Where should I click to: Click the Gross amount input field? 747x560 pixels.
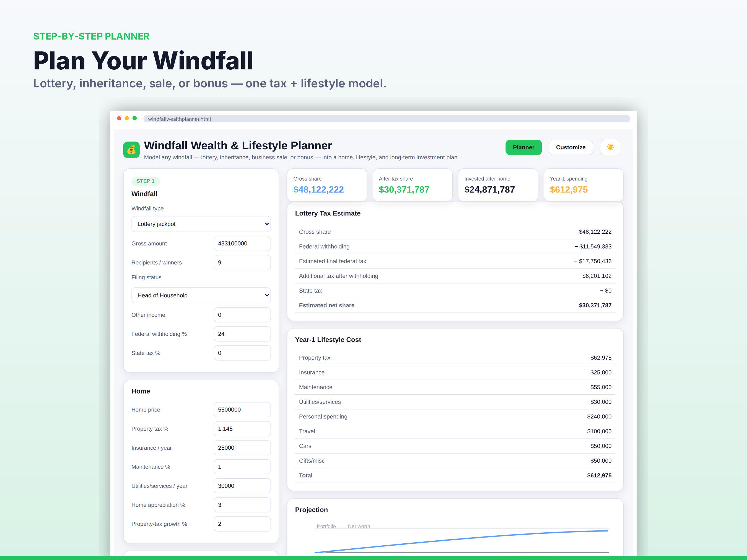(242, 243)
